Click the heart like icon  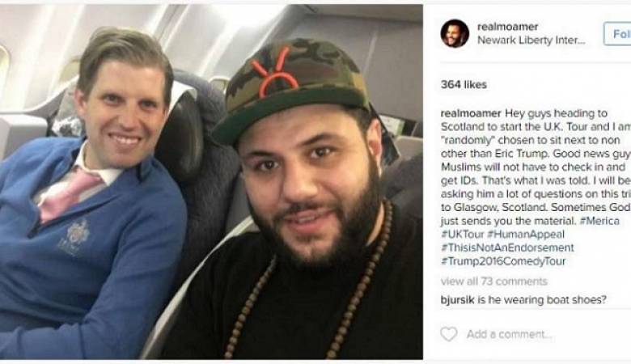tap(449, 334)
